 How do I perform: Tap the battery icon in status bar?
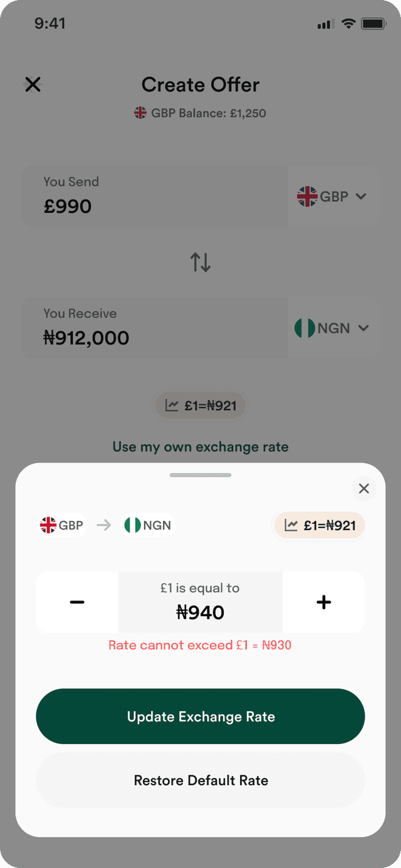point(373,24)
